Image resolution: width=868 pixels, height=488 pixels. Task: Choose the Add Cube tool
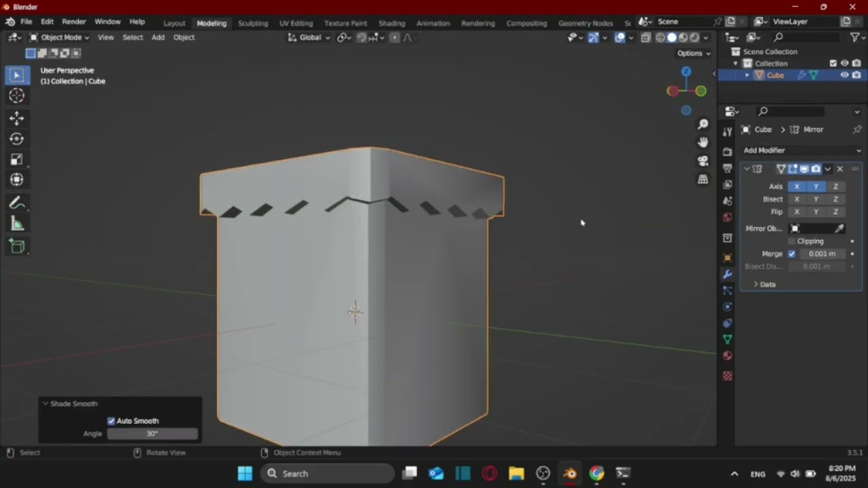(x=17, y=247)
